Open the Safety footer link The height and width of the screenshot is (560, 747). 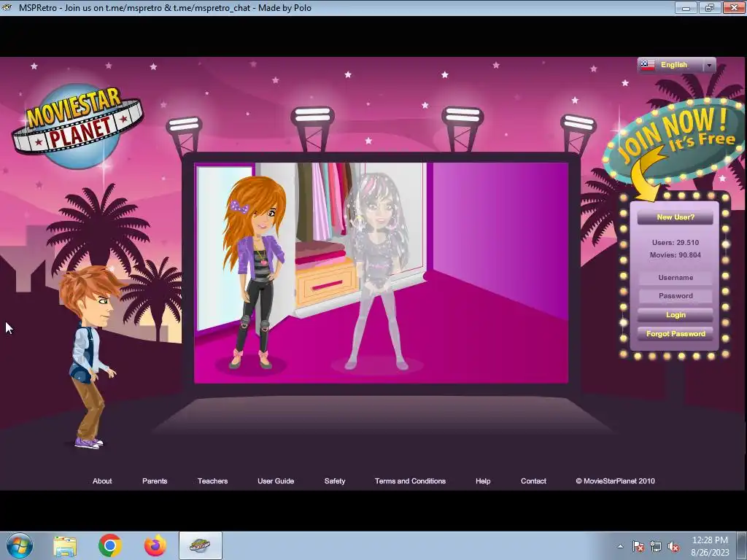coord(334,481)
